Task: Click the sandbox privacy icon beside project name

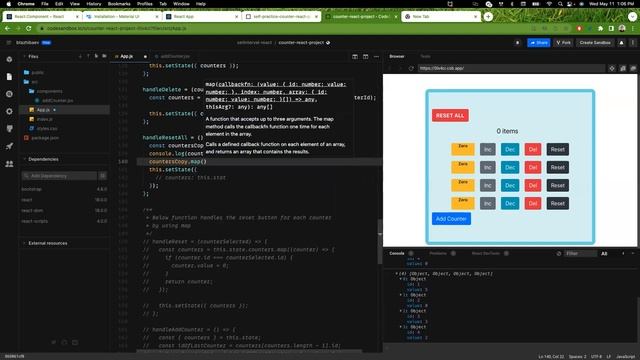Action: click(x=328, y=42)
